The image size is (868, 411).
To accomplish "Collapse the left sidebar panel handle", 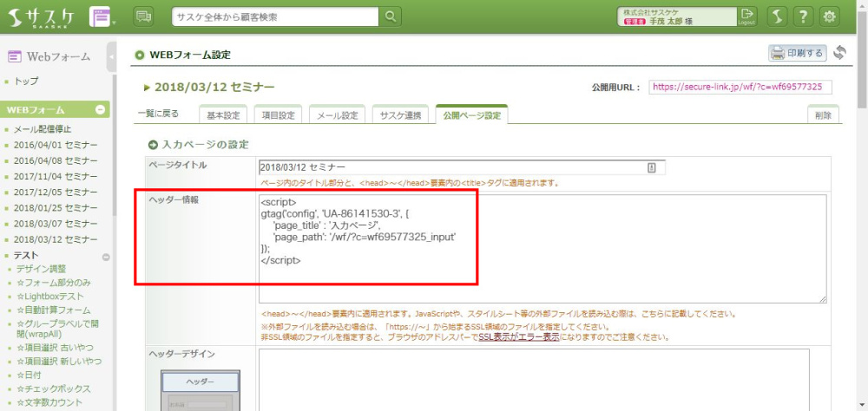I will coord(111,56).
